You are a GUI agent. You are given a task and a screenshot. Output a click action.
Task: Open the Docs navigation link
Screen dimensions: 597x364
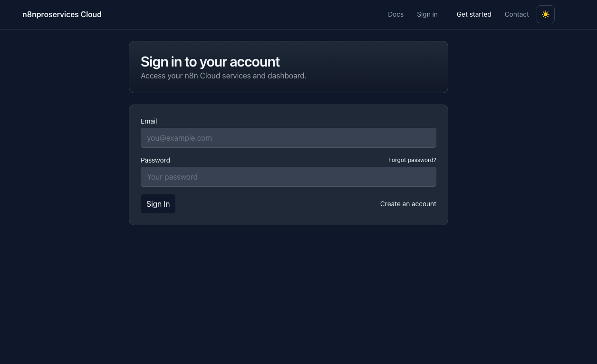(x=395, y=14)
